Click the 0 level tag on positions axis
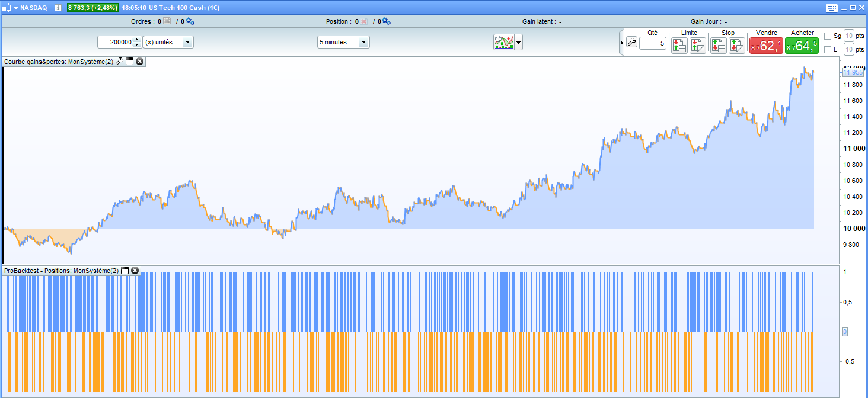 pyautogui.click(x=845, y=332)
